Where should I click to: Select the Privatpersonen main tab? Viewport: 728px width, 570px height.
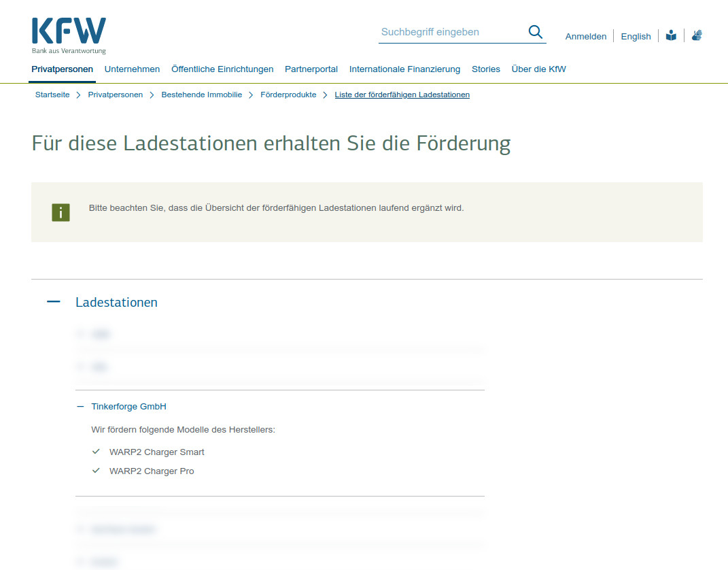[63, 69]
